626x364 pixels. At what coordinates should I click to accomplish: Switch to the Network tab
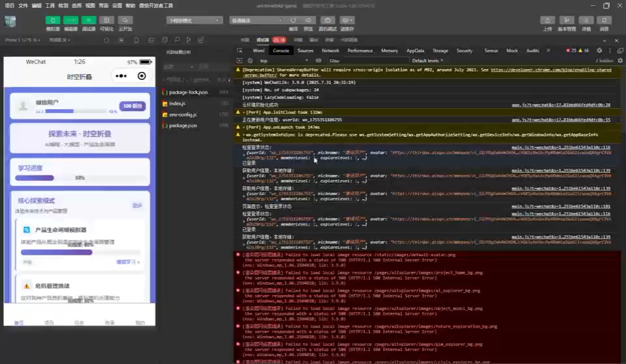pyautogui.click(x=330, y=51)
